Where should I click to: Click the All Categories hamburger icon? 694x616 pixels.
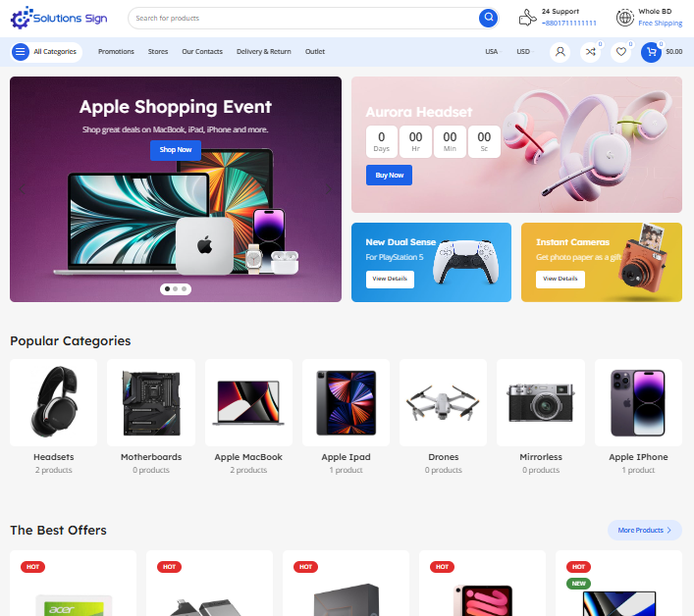[x=21, y=52]
